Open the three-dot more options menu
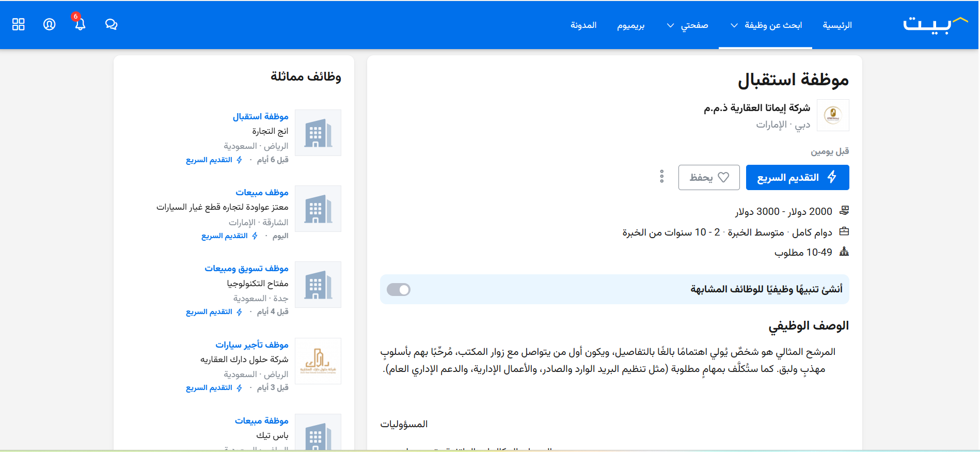This screenshot has width=980, height=452. [x=661, y=177]
